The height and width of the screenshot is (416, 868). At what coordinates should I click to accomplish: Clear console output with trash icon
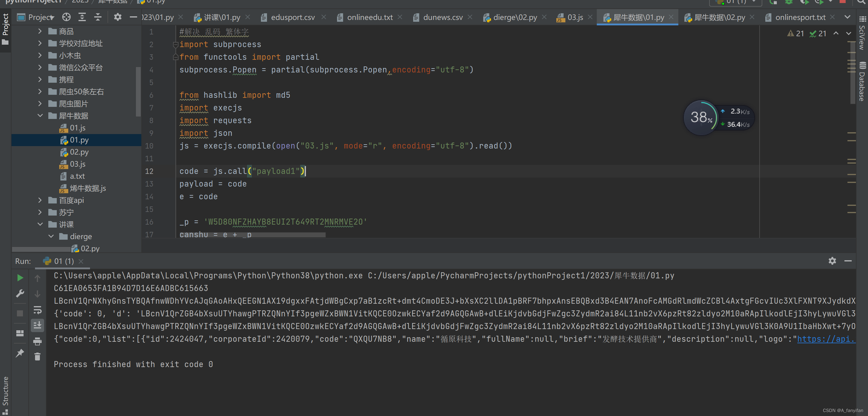37,357
